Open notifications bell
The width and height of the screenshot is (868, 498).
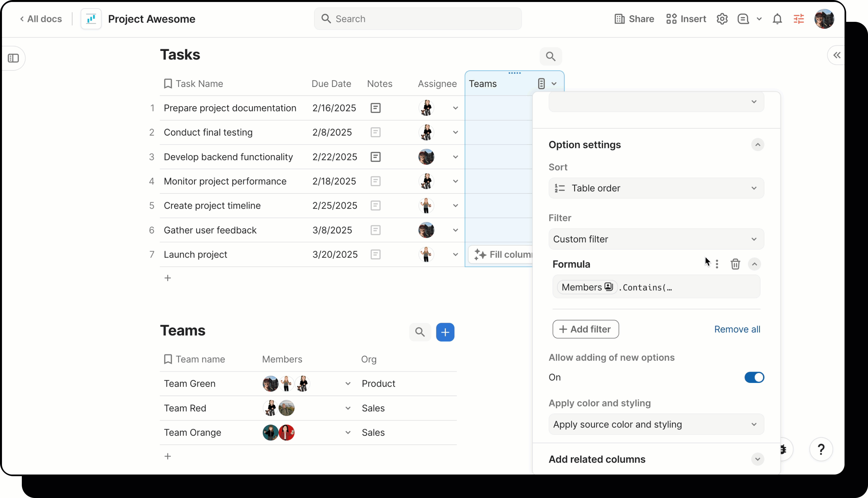(x=777, y=19)
